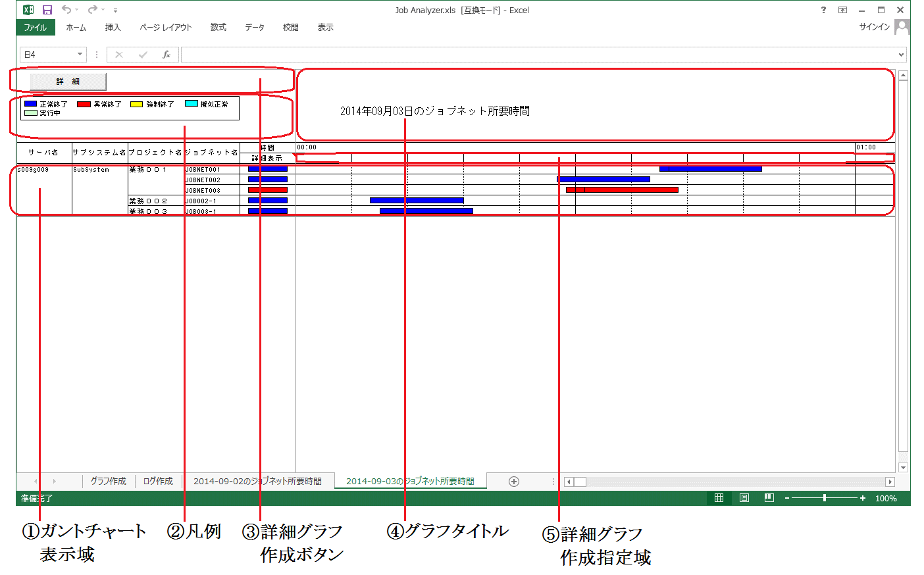
Task: Switch to Normal view in status bar
Action: (719, 498)
